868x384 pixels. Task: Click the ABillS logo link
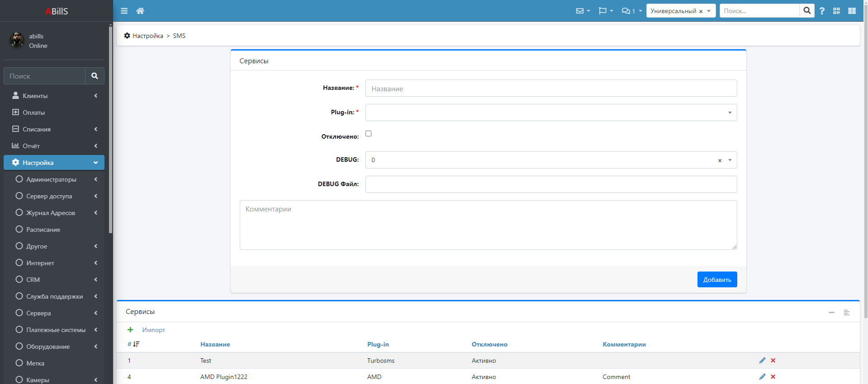point(57,11)
